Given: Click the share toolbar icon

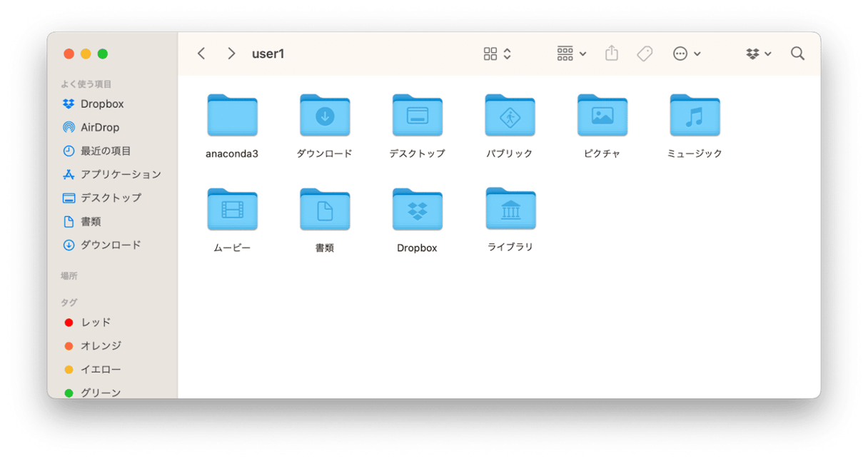Looking at the screenshot, I should tap(612, 54).
